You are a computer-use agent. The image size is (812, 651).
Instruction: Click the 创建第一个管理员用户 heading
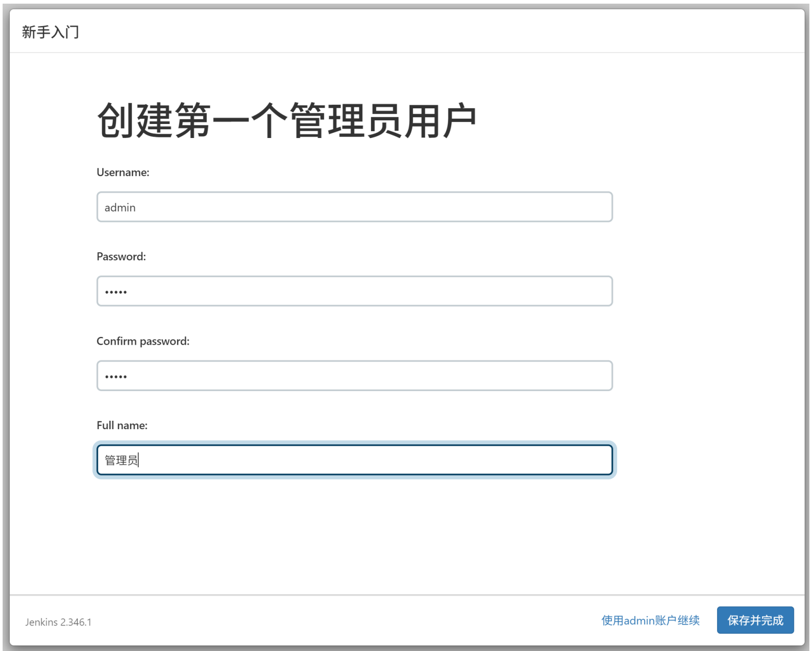click(287, 120)
